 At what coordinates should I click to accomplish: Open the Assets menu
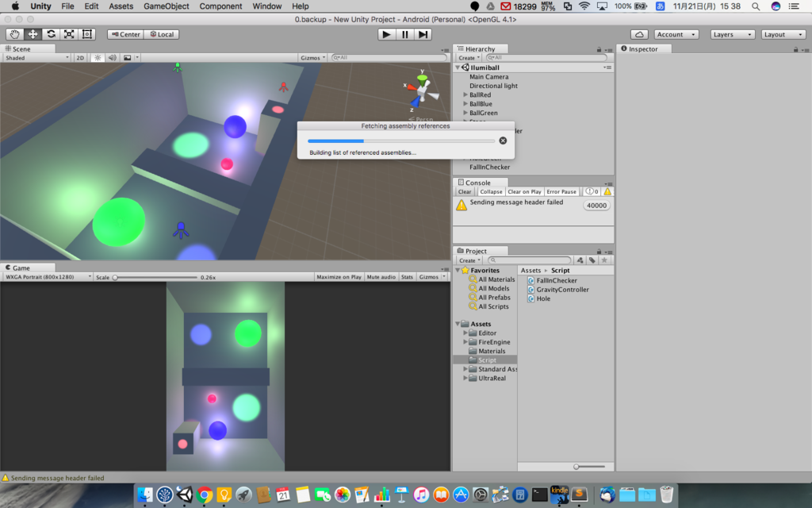(x=121, y=6)
